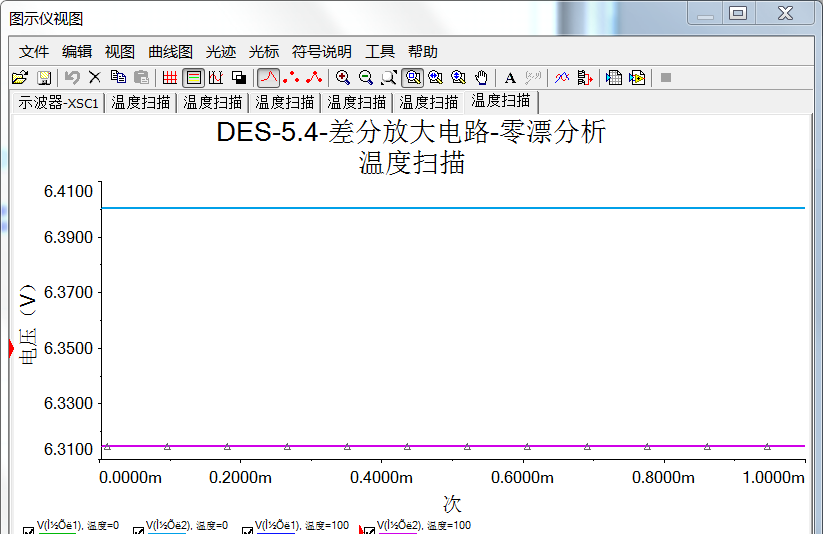Toggle the red grid display icon
Image resolution: width=823 pixels, height=534 pixels.
(170, 78)
